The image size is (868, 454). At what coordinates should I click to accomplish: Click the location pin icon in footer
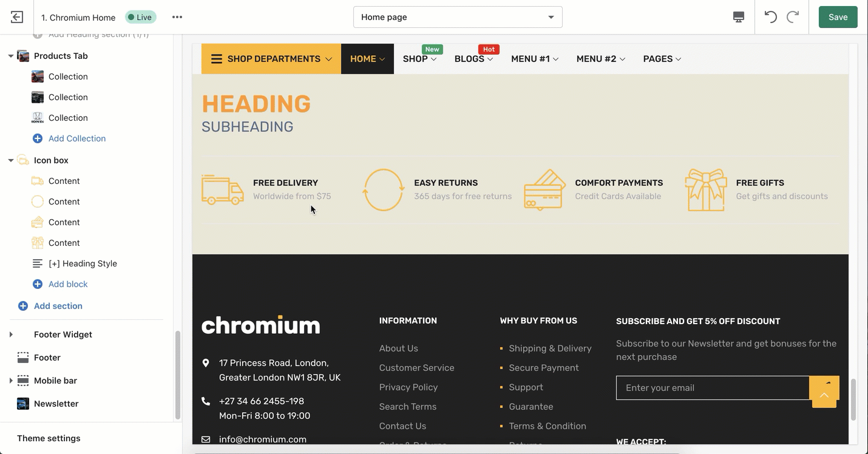tap(206, 363)
